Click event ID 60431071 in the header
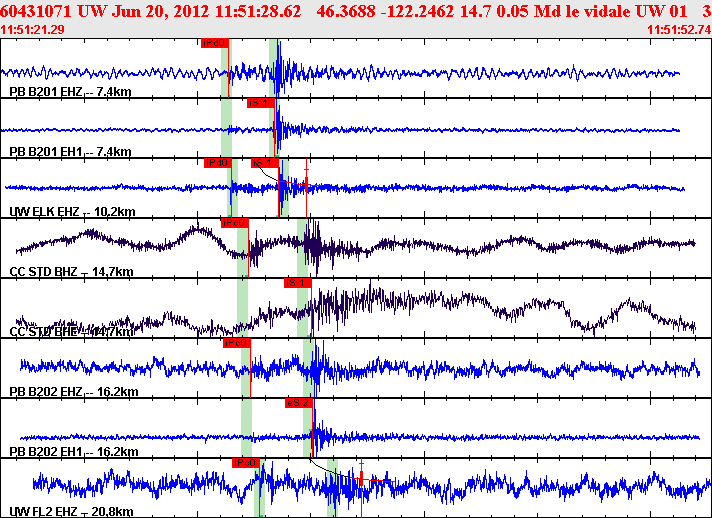 [36, 11]
